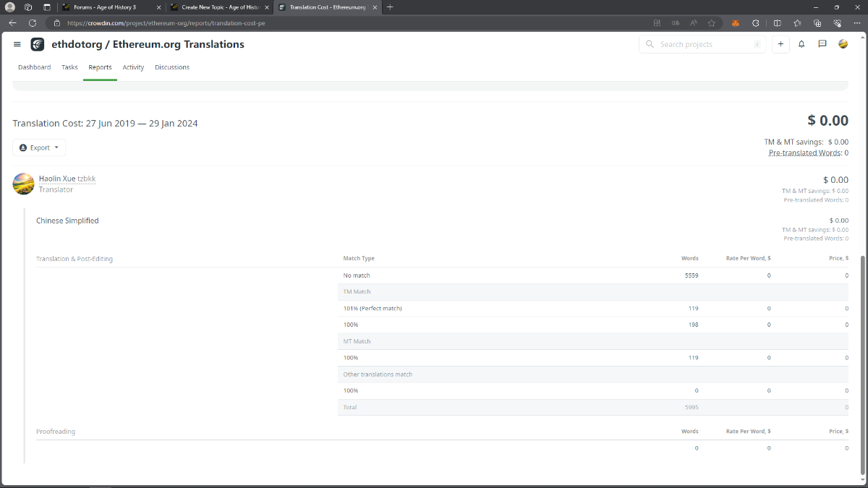Viewport: 868px width, 488px height.
Task: Click the page vertical scrollbar
Action: (x=861, y=365)
